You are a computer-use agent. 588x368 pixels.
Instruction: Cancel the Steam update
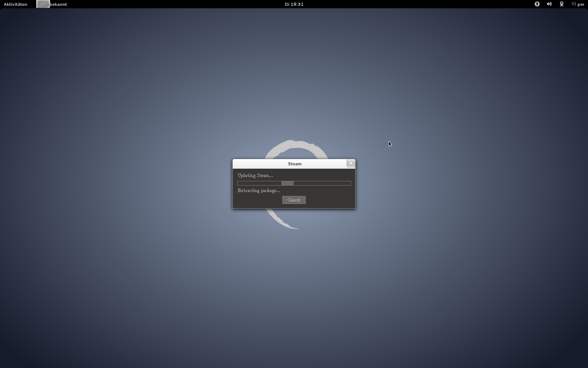coord(294,200)
